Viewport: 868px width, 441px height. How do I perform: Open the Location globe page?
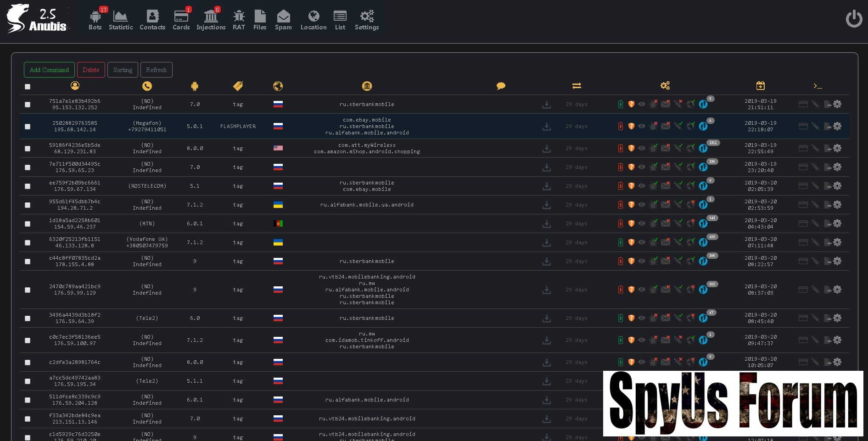[x=314, y=20]
